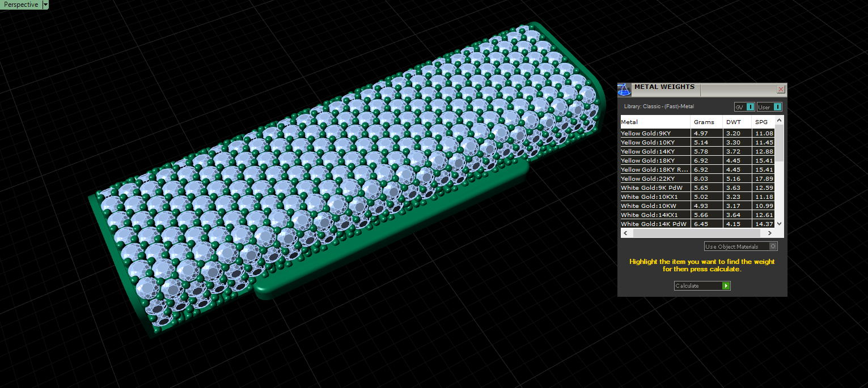
Task: Click the Metal Weights scale icon
Action: [624, 89]
